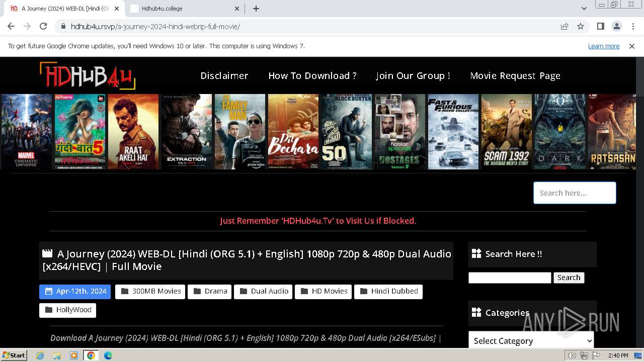Open the system tray volume icon
Screen dimensions: 644x362
(572, 355)
